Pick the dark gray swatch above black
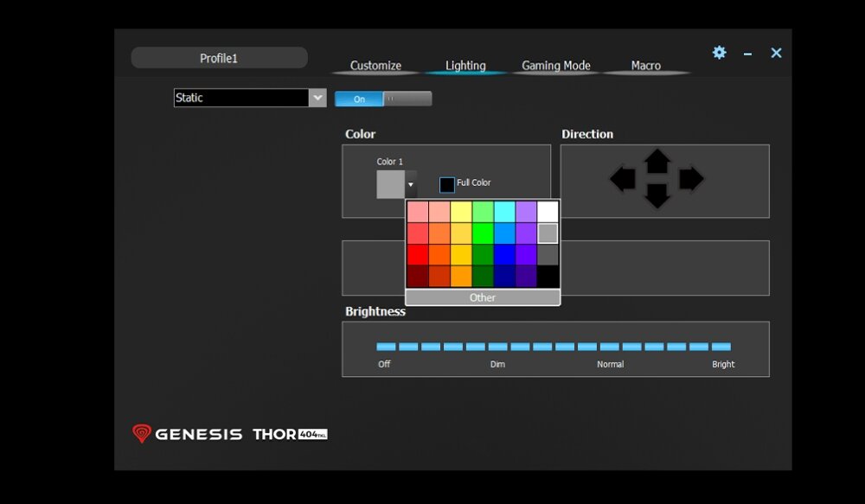865x504 pixels. click(548, 255)
